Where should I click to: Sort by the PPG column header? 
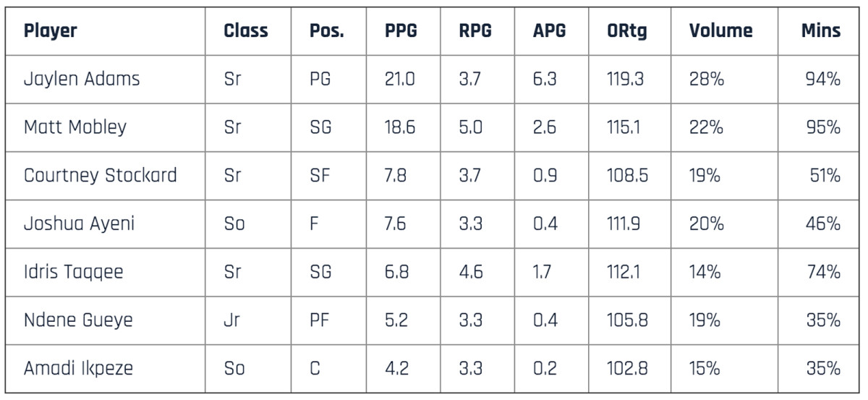pos(401,30)
